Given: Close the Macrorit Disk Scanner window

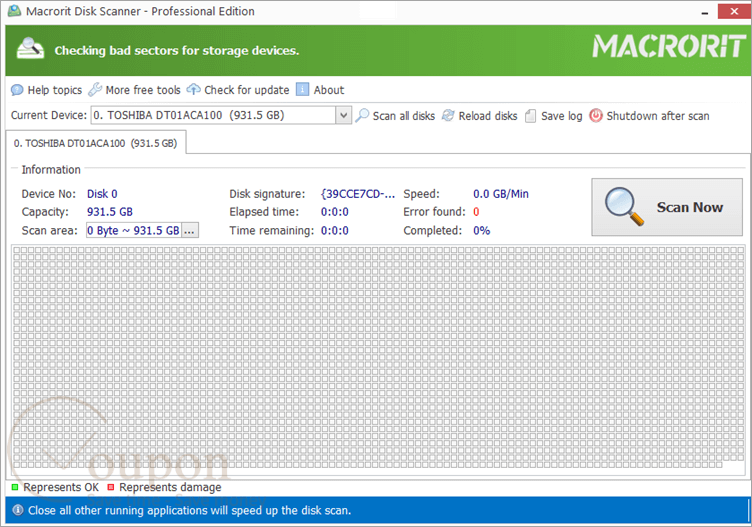Looking at the screenshot, I should click(x=734, y=12).
